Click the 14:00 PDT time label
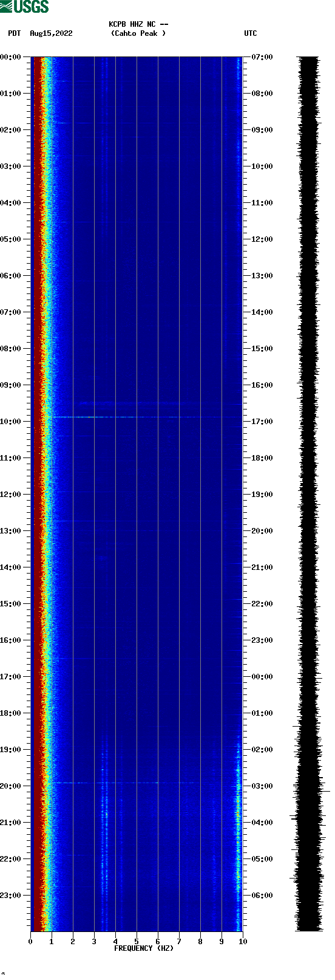335x980 pixels. [11, 567]
